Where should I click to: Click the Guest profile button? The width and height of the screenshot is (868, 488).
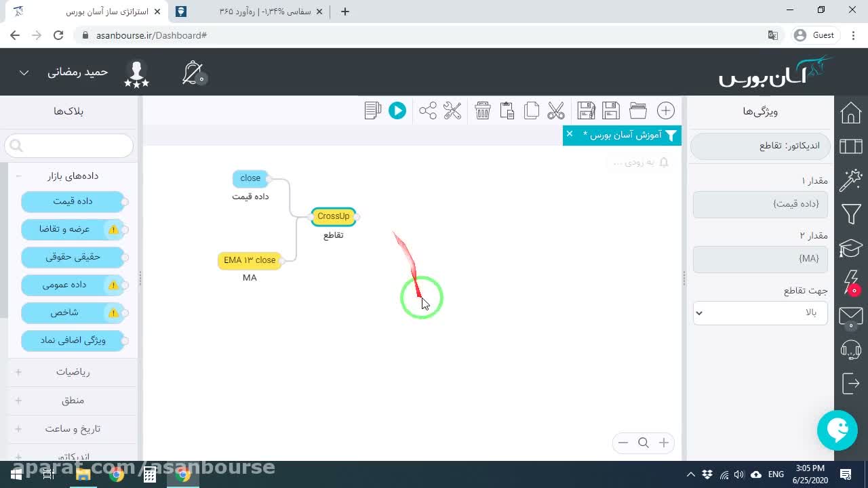click(814, 35)
